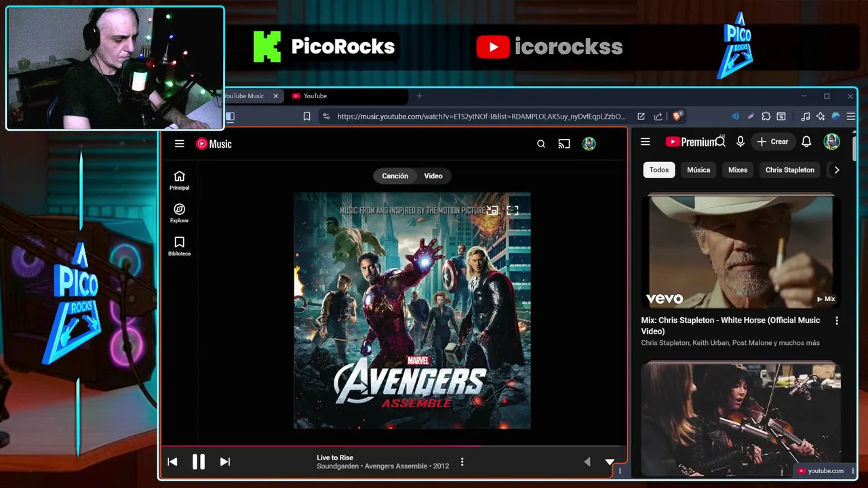868x488 pixels.
Task: Switch to the YouTube browser tab
Action: (347, 96)
